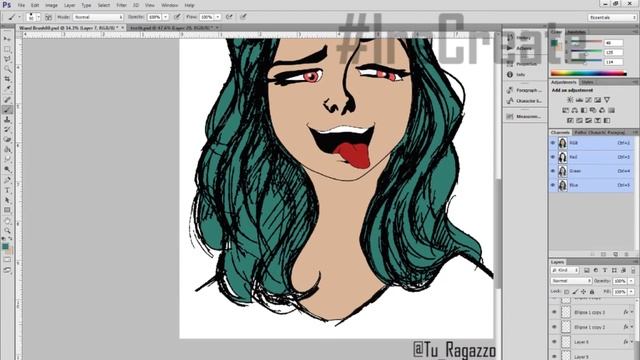Screen dimensions: 640x360
Task: Hide the Red channel
Action: pos(553,157)
